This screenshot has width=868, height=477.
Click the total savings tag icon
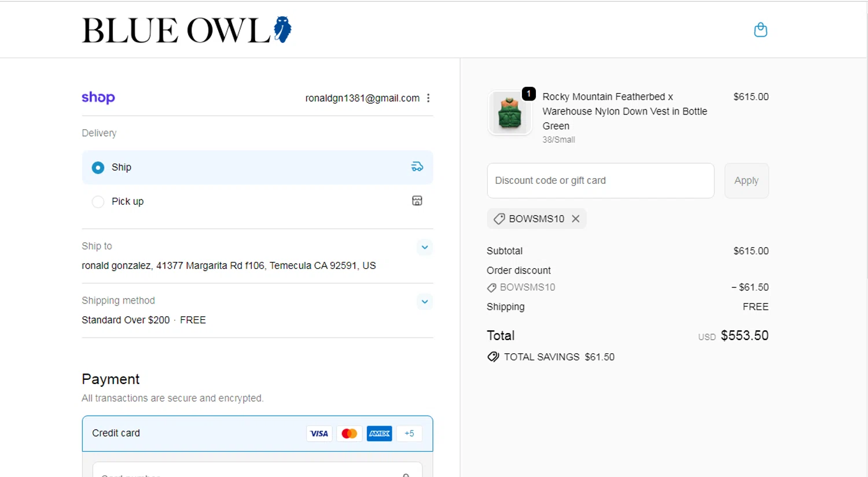click(493, 357)
